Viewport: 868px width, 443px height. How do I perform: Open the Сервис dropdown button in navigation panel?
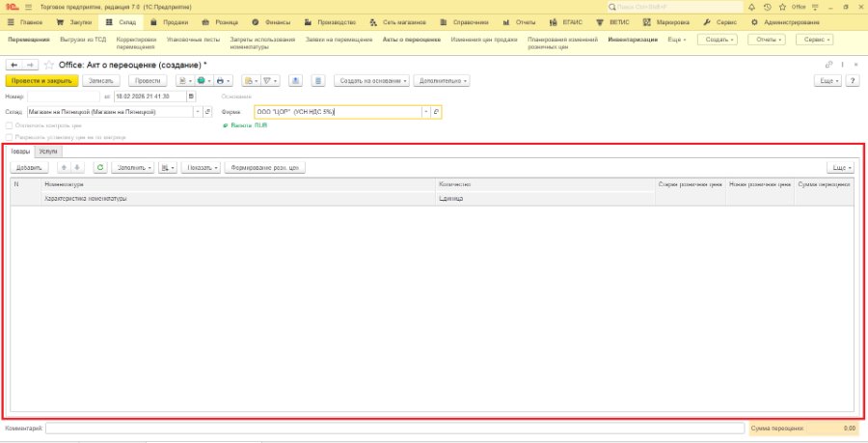815,40
